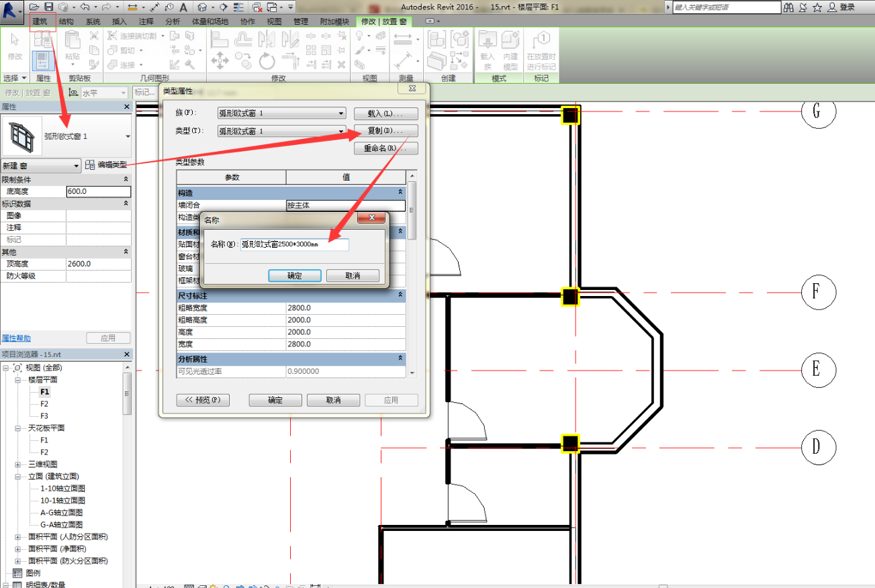The width and height of the screenshot is (875, 588).
Task: Collapse the 限制条件 section in Properties
Action: tap(126, 179)
